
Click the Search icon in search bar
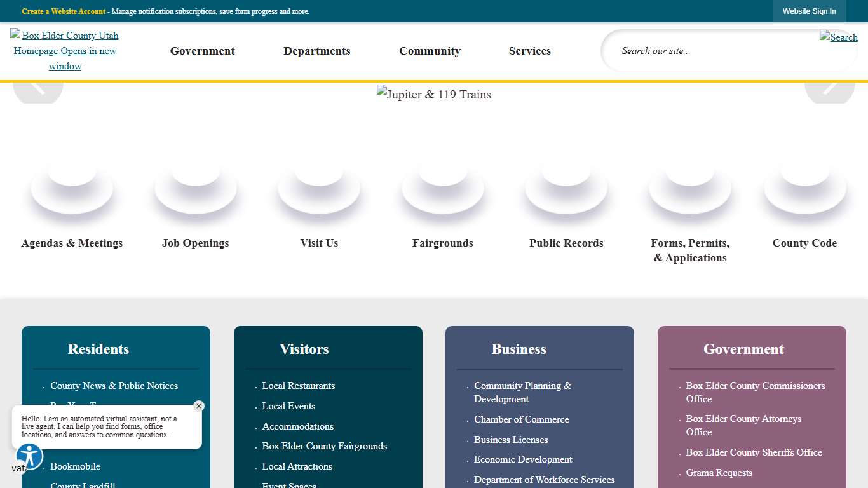click(x=838, y=37)
